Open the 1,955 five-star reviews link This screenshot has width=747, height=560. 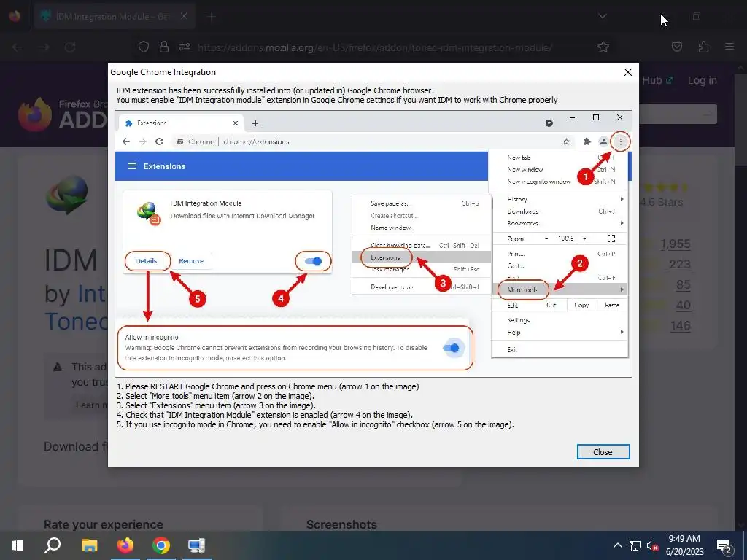(676, 244)
